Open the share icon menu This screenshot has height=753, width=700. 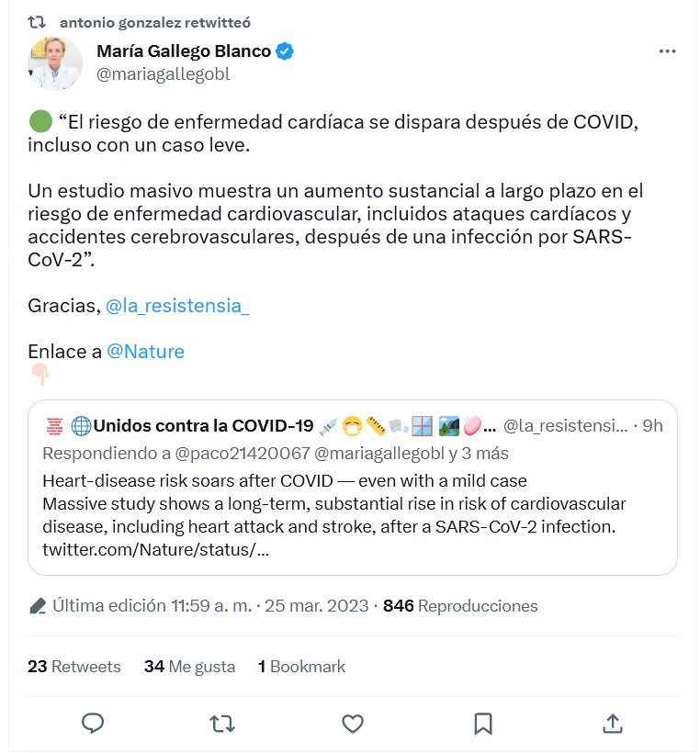(613, 724)
